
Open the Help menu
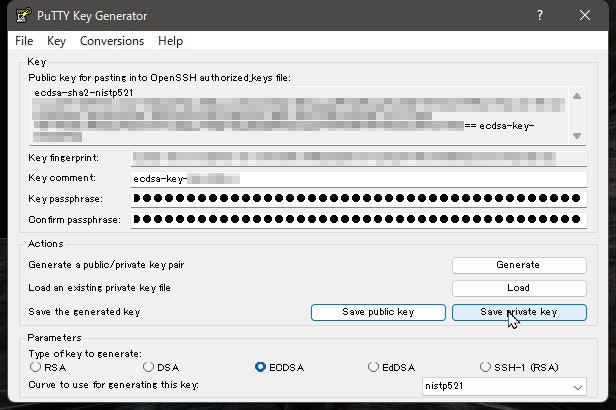click(x=170, y=41)
